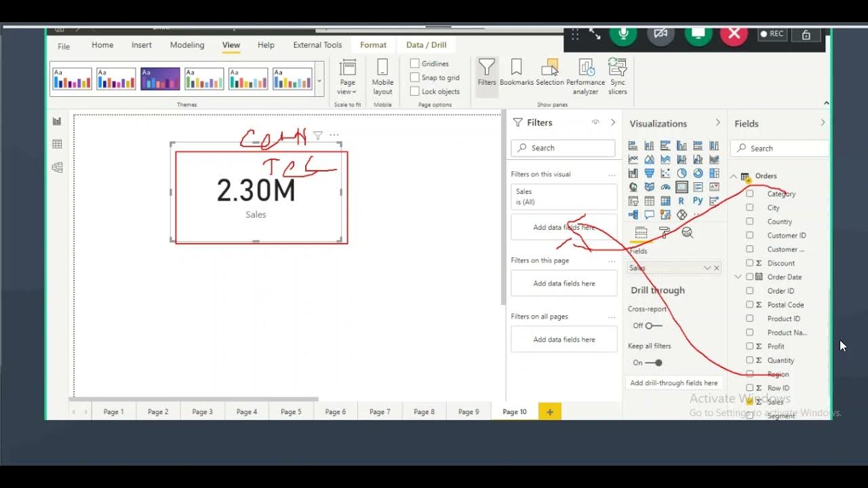Open the visual's more options menu
Image resolution: width=868 pixels, height=488 pixels.
click(x=334, y=136)
